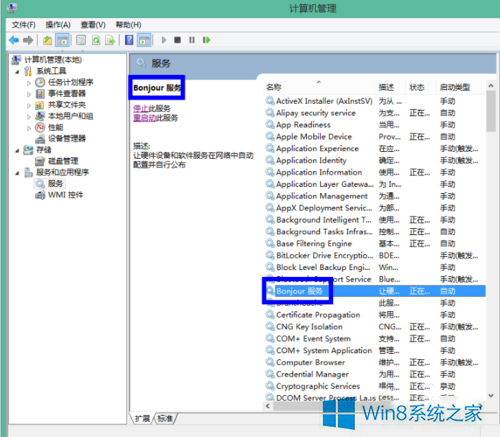500x437 pixels.
Task: Collapse the 服务和应用程序 tree node
Action: coord(17,173)
